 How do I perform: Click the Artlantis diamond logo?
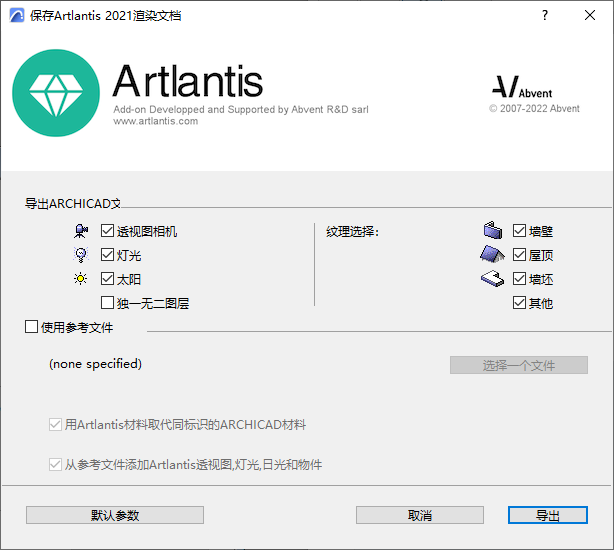(56, 93)
